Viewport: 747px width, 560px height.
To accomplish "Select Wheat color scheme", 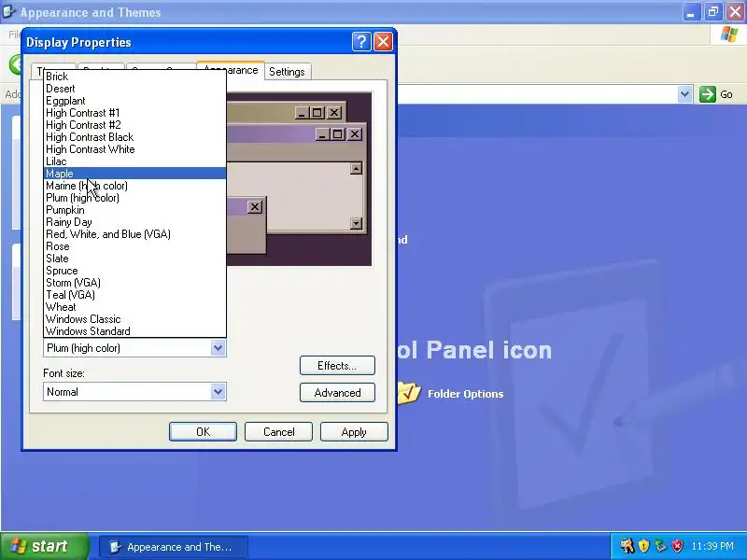I will (x=134, y=307).
